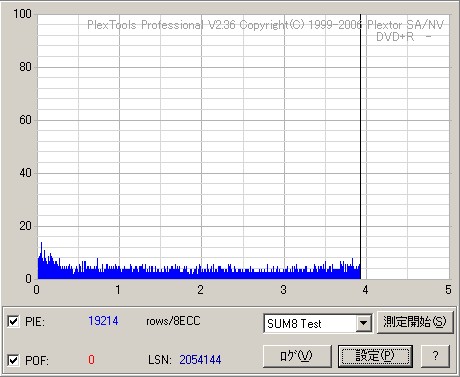Click the 設定(P) settings button
The image size is (460, 377).
(375, 356)
